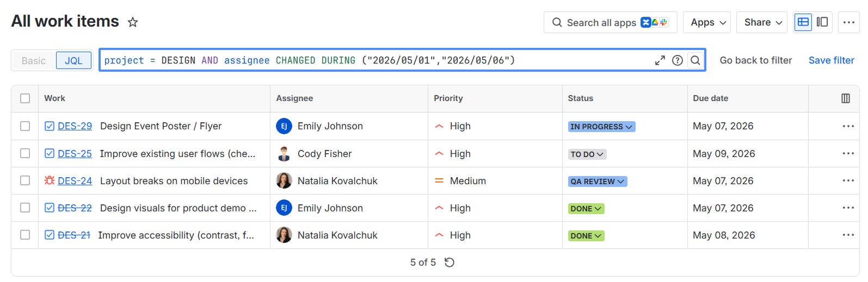This screenshot has height=282, width=868.
Task: Check the DES-24 row checkbox
Action: pyautogui.click(x=25, y=180)
